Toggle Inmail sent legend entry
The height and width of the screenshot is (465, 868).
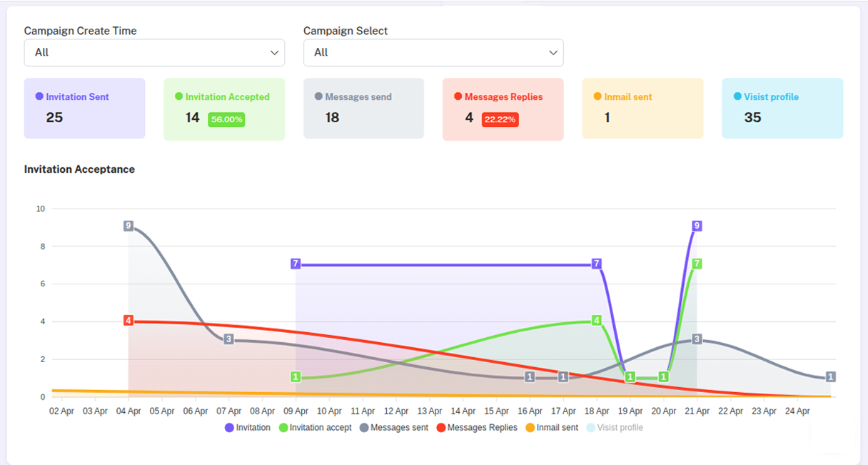(x=551, y=428)
